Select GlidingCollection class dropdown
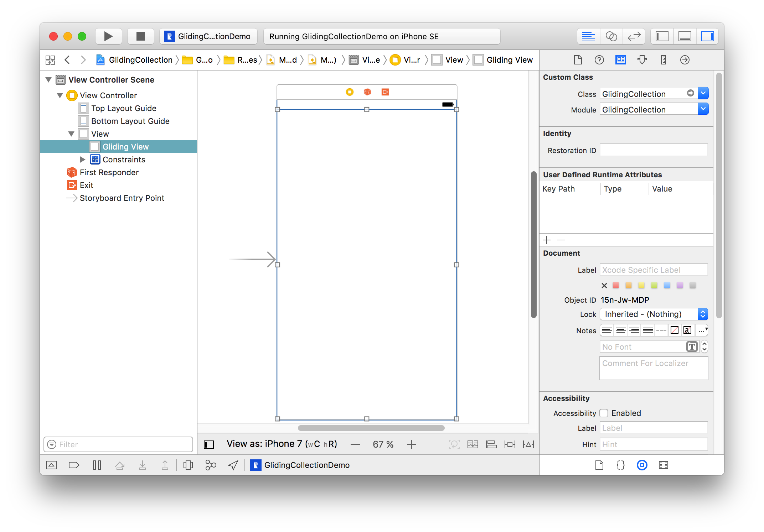Image resolution: width=764 pixels, height=532 pixels. point(704,93)
